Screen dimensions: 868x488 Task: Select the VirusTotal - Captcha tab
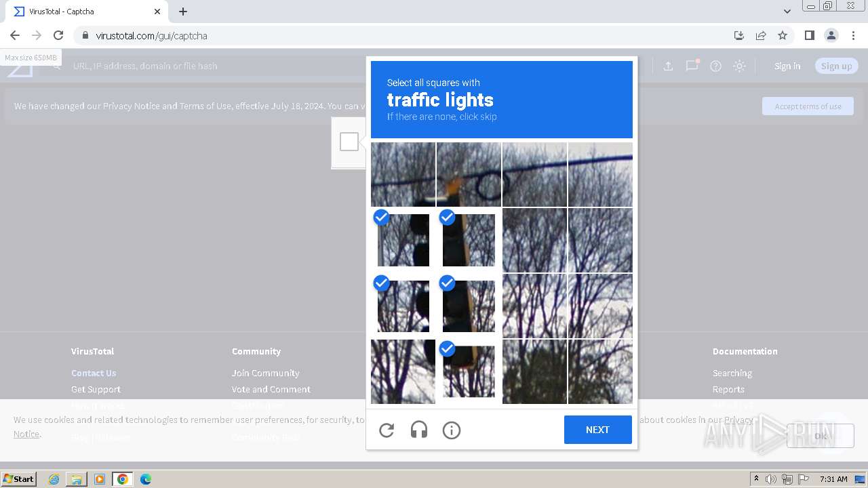(87, 12)
